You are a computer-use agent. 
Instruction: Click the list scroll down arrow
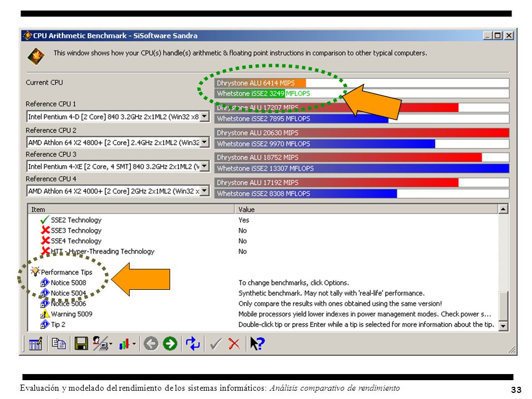point(503,325)
